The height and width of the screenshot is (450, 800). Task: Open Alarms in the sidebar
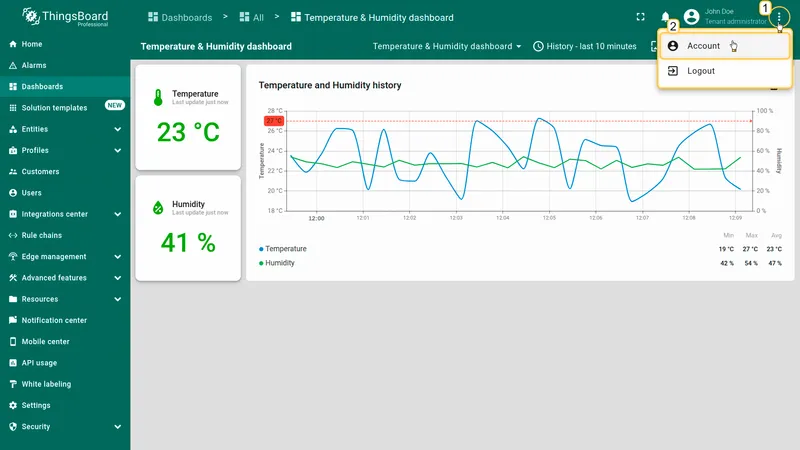65,65
